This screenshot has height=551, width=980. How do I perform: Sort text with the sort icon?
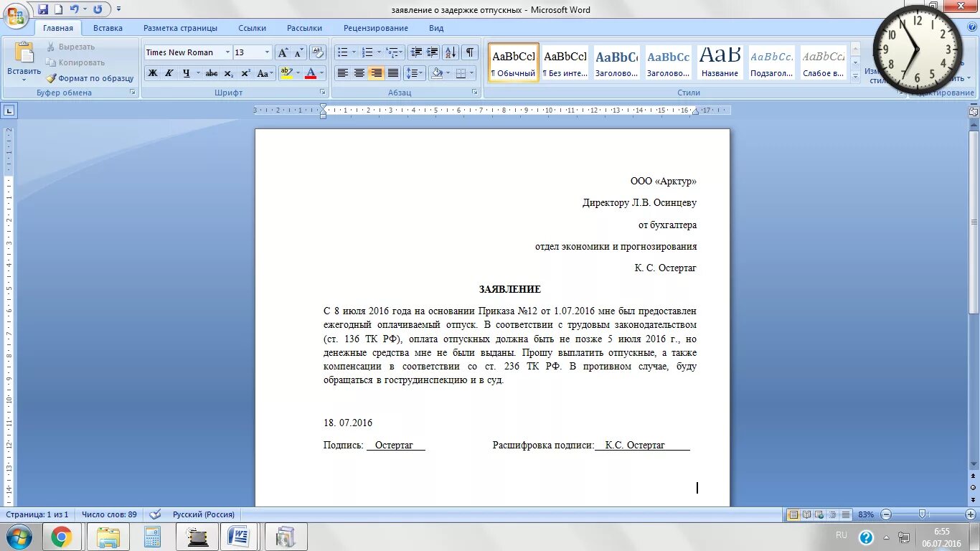[x=451, y=52]
